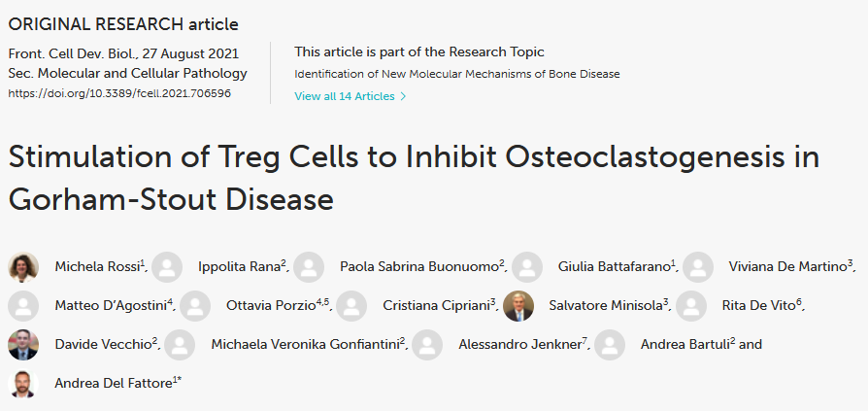Open the Bone Disease Research Topic link
The image size is (868, 411).
click(456, 74)
